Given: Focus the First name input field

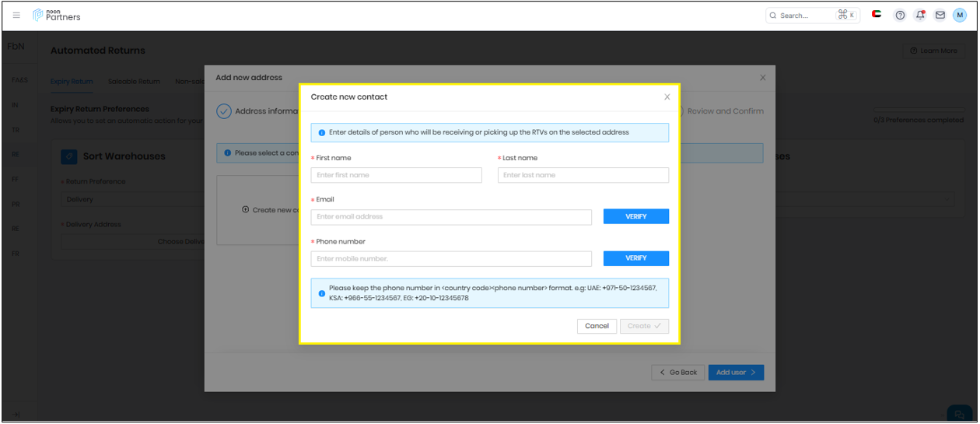Looking at the screenshot, I should click(396, 176).
